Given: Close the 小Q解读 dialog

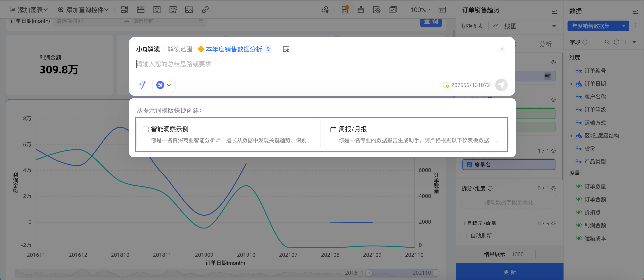Looking at the screenshot, I should tap(502, 49).
